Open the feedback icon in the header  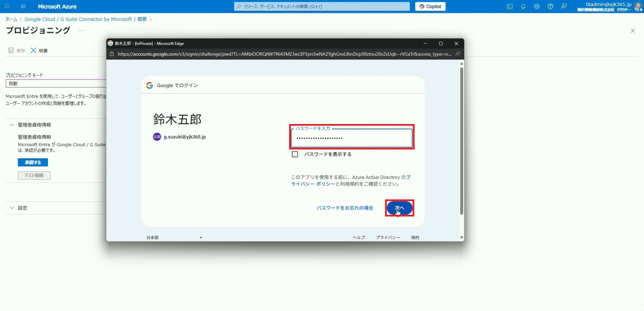coord(564,6)
